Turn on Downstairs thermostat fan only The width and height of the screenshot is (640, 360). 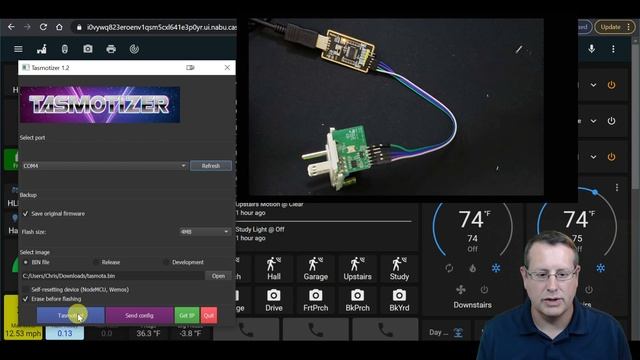click(461, 289)
